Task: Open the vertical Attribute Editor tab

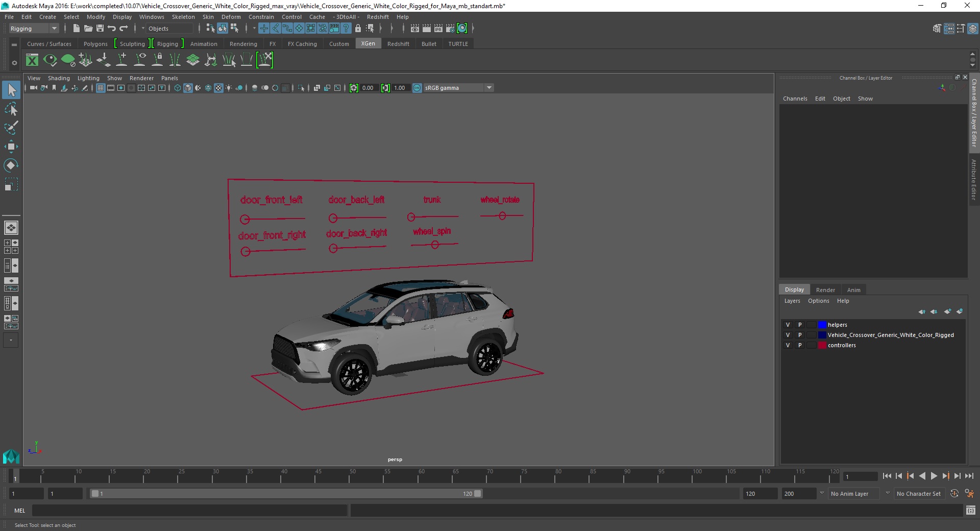Action: pyautogui.click(x=974, y=180)
